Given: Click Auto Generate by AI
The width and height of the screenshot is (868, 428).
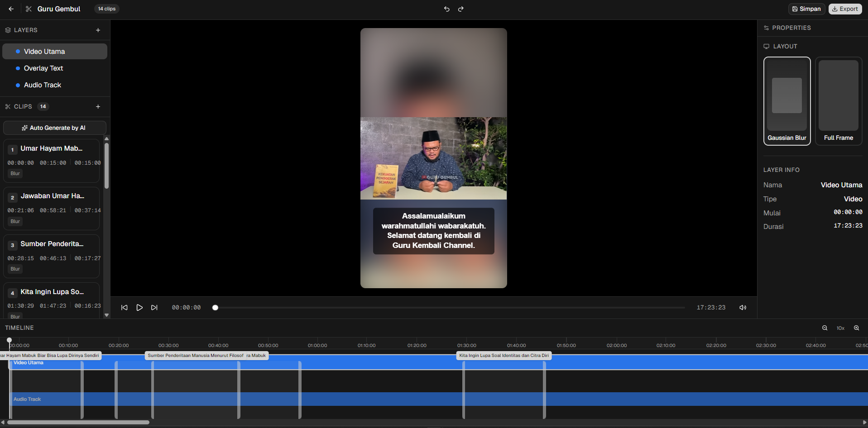Looking at the screenshot, I should click(54, 128).
